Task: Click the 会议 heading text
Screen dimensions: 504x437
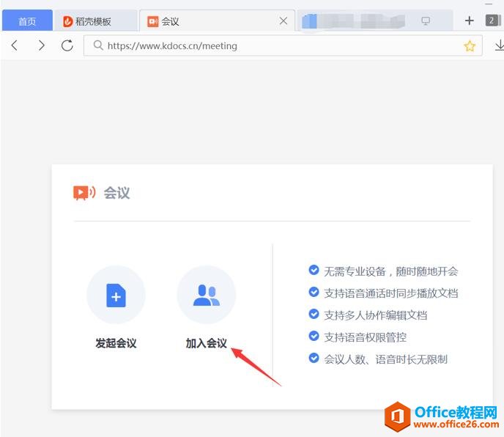Action: pyautogui.click(x=116, y=193)
